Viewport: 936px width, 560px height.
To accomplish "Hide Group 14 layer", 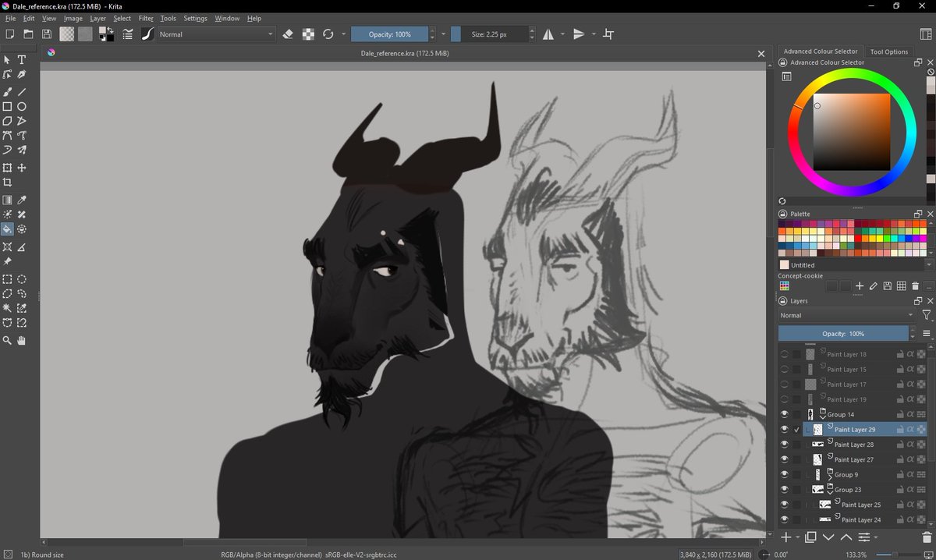I will [785, 414].
